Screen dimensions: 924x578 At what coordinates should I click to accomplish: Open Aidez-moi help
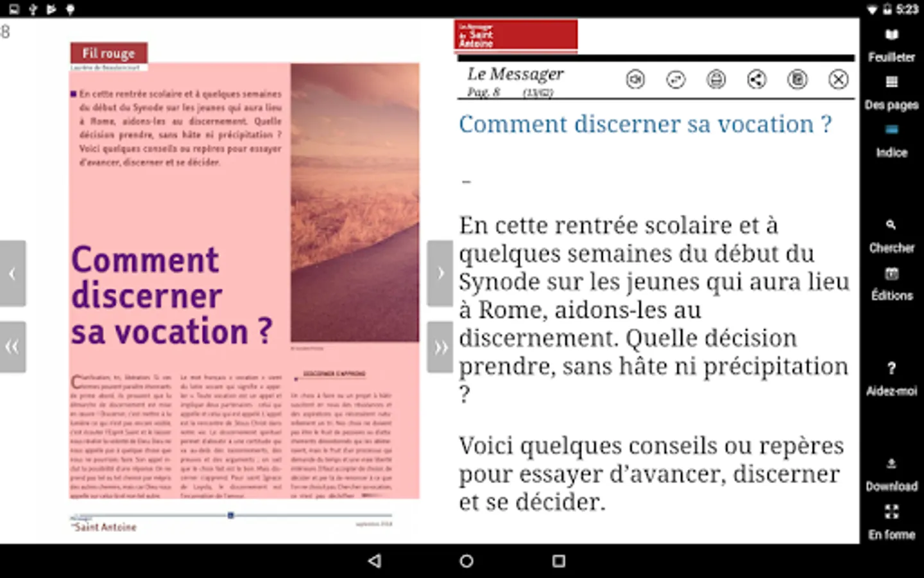(891, 380)
